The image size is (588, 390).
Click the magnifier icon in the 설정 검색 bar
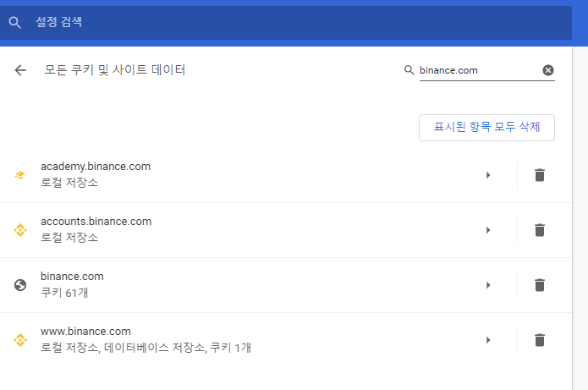(x=14, y=23)
